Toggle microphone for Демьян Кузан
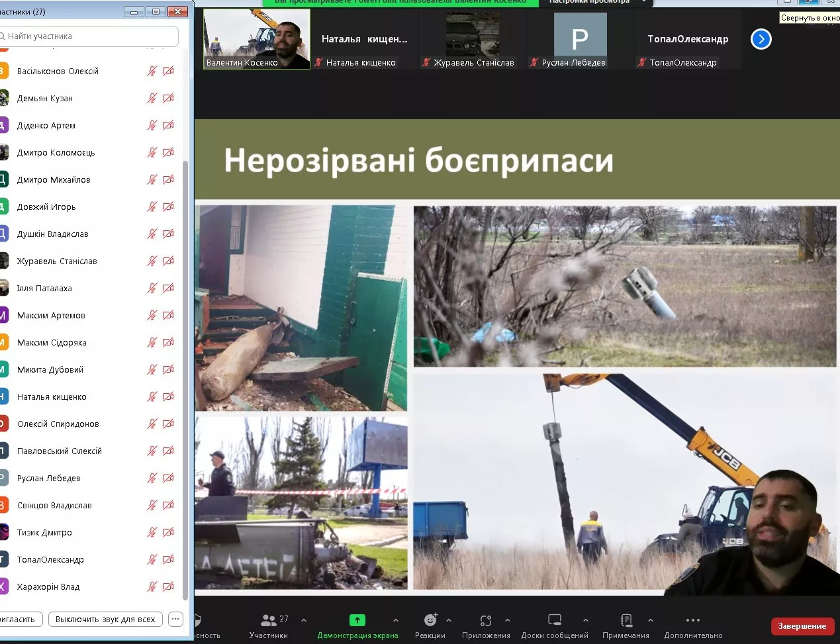 pos(152,98)
